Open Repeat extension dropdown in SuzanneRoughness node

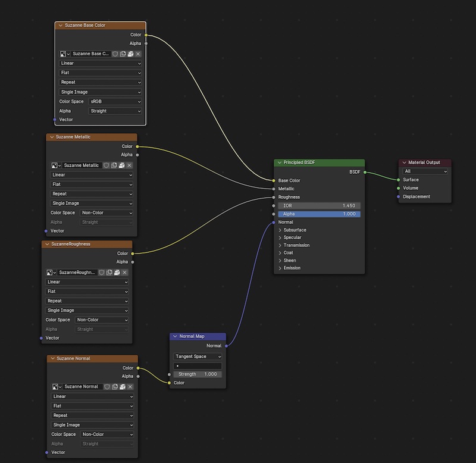coord(87,301)
